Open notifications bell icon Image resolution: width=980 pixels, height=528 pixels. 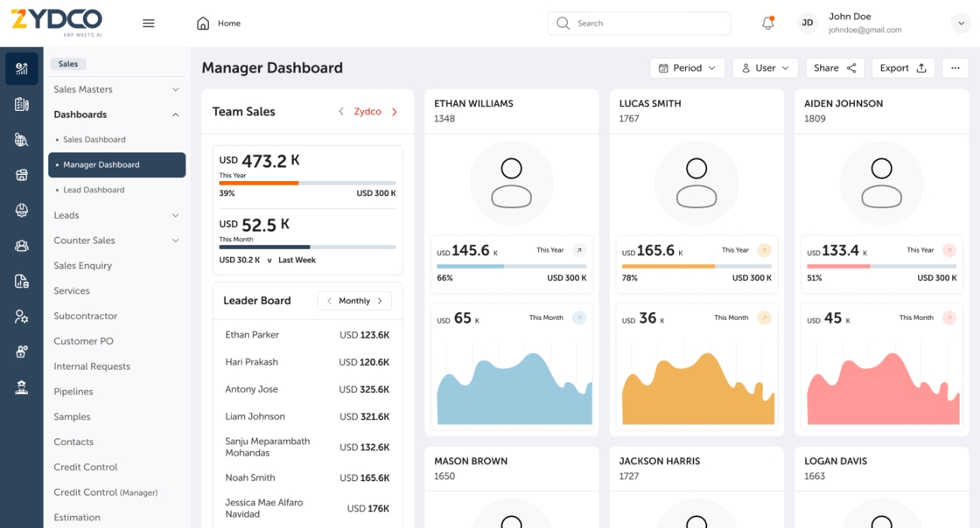coord(767,23)
